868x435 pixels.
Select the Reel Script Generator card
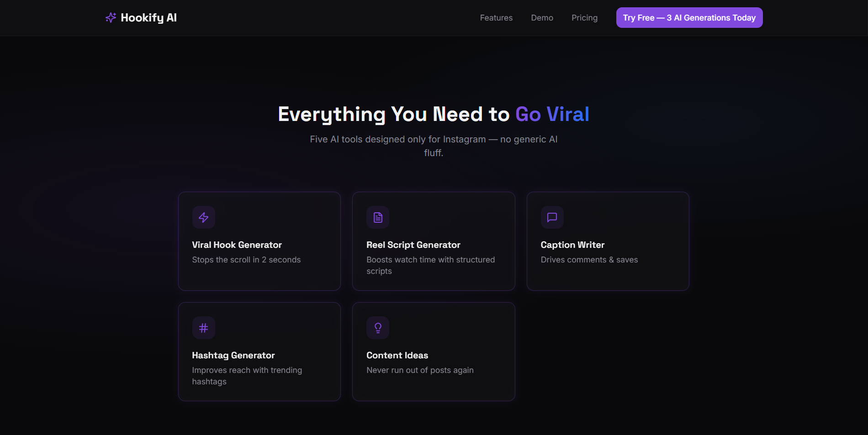click(433, 241)
